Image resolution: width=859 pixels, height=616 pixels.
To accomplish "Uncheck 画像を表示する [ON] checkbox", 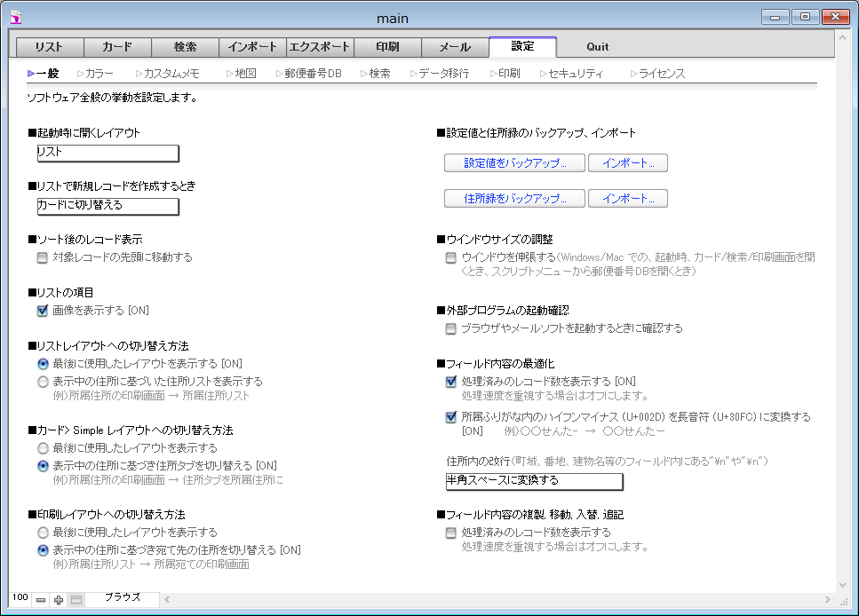I will pos(42,311).
